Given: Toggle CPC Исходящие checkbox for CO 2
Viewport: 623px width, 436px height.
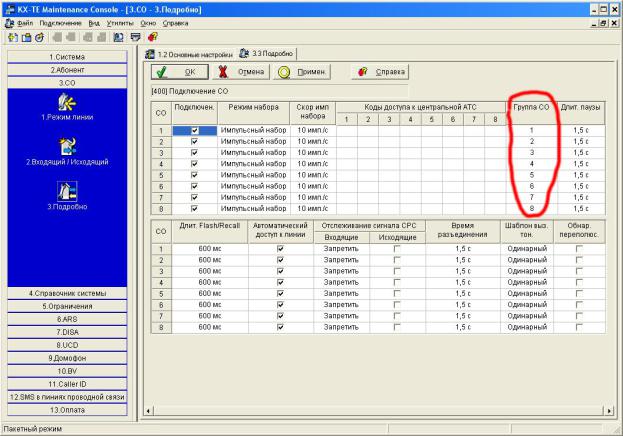Looking at the screenshot, I should 397,260.
